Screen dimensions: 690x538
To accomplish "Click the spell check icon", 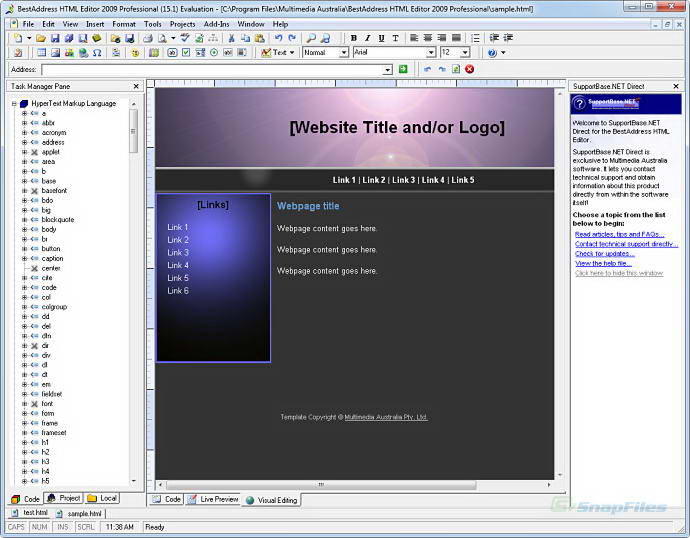I will pos(185,38).
